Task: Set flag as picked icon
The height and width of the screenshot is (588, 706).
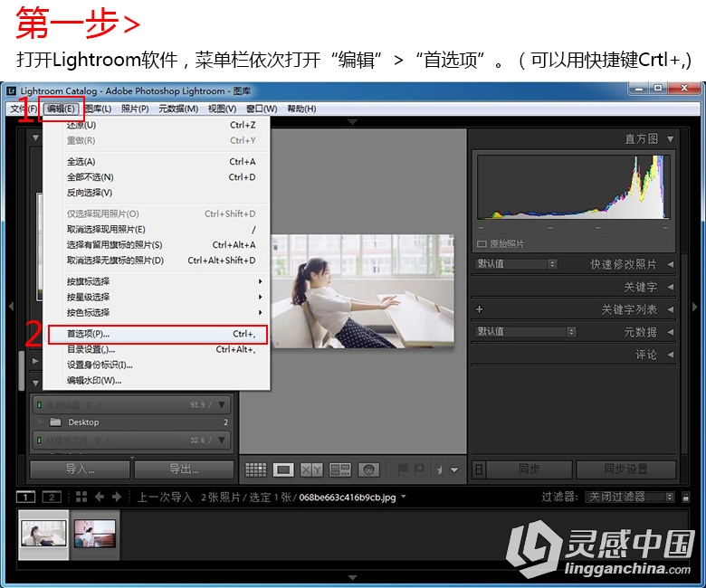Action: click(x=403, y=469)
